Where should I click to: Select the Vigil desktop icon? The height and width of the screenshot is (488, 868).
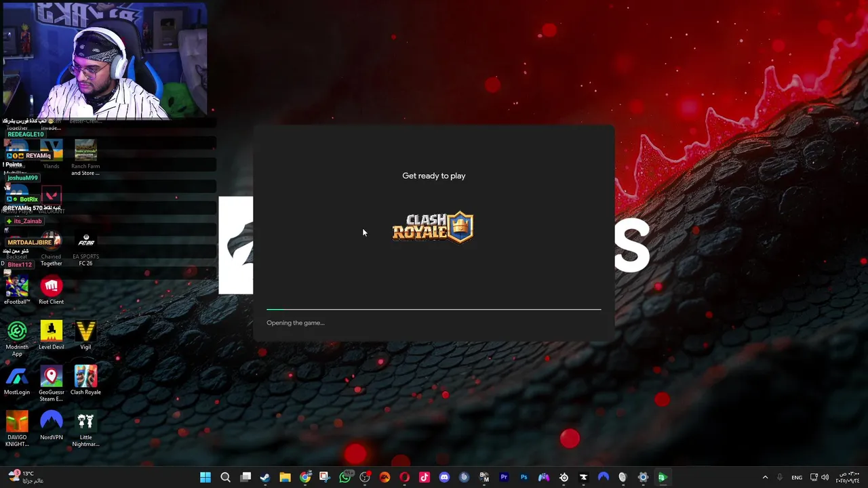[x=85, y=336]
